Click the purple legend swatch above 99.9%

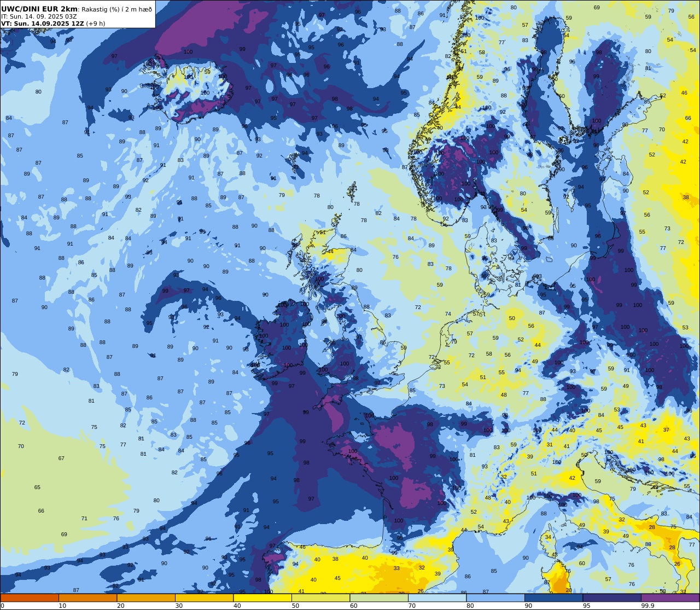tap(670, 597)
